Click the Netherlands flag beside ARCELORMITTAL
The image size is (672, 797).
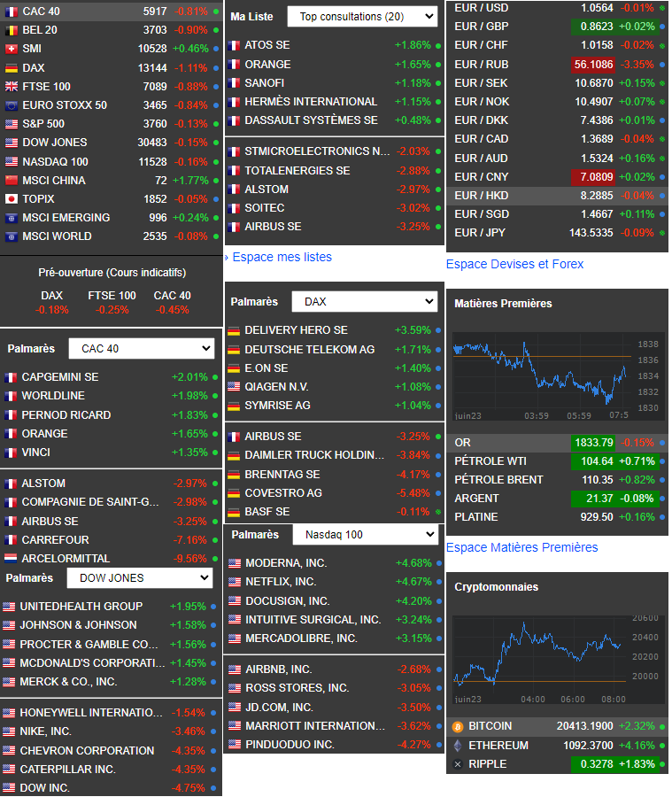(11, 559)
